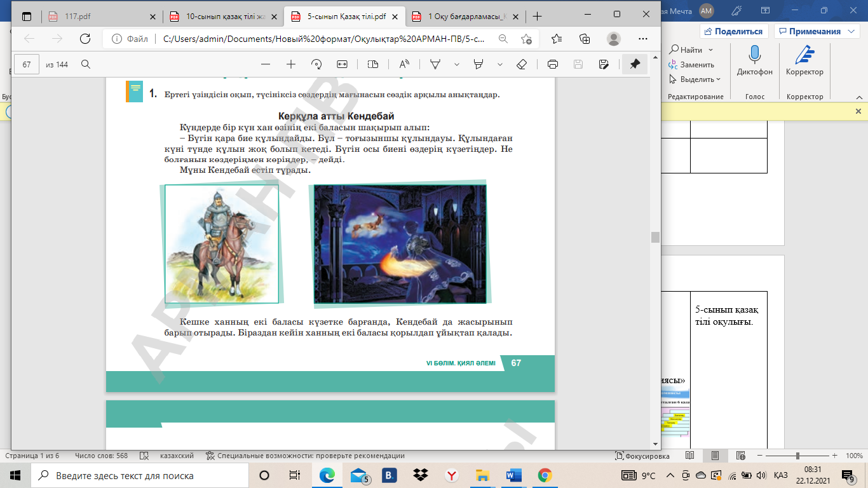Open Dropbox from the taskbar

click(x=420, y=475)
